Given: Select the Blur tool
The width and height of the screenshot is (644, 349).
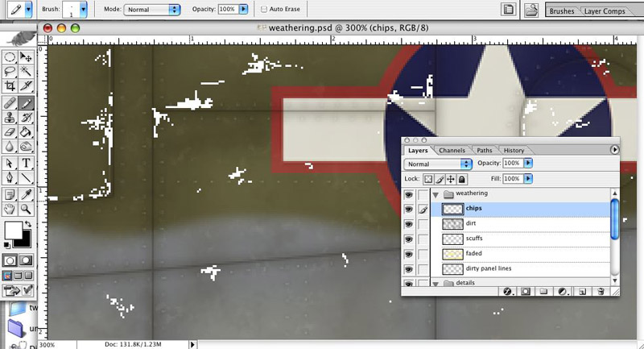Looking at the screenshot, I should [10, 147].
